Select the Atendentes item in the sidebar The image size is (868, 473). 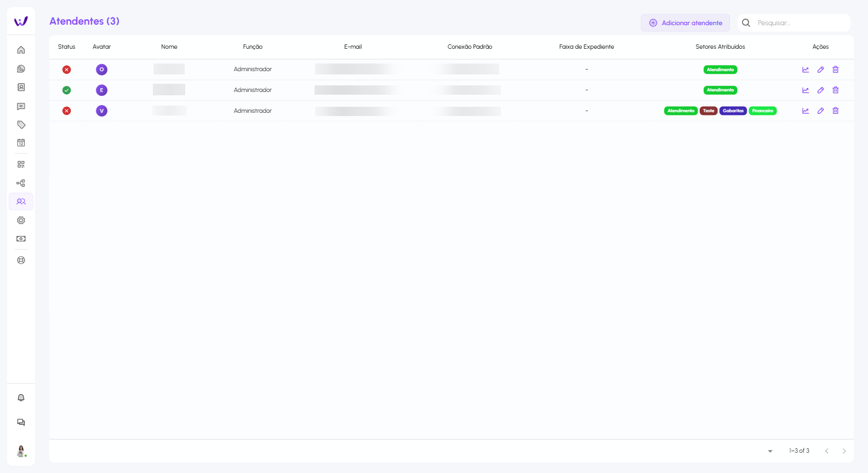pos(21,201)
